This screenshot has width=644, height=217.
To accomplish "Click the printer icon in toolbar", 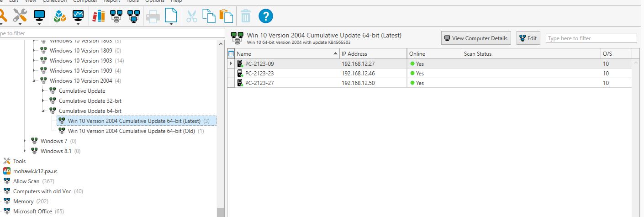I will [153, 16].
